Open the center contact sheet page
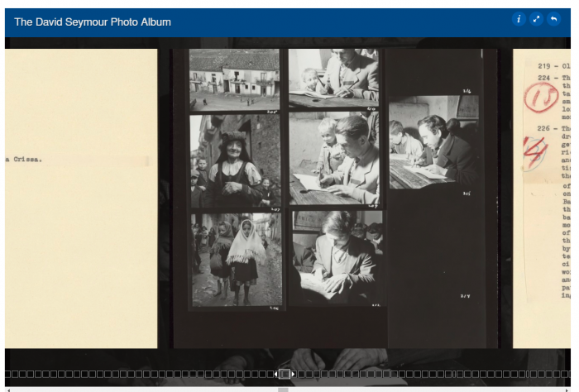579x392 pixels. point(336,198)
